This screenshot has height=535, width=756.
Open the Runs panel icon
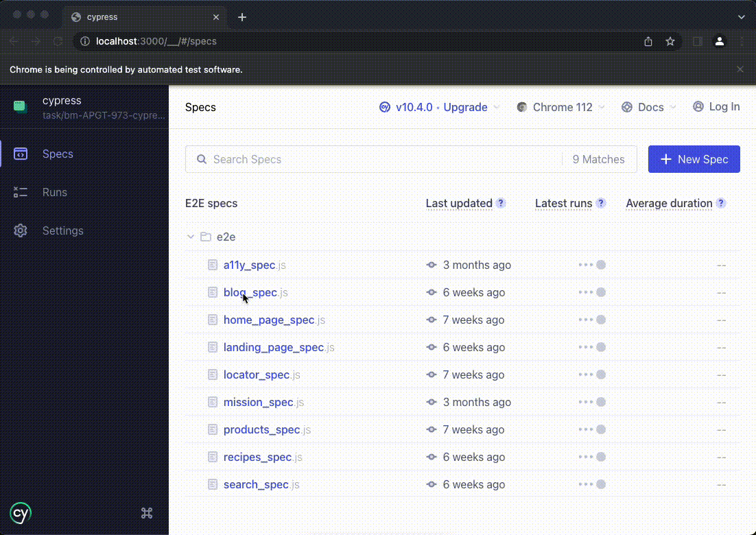point(21,192)
